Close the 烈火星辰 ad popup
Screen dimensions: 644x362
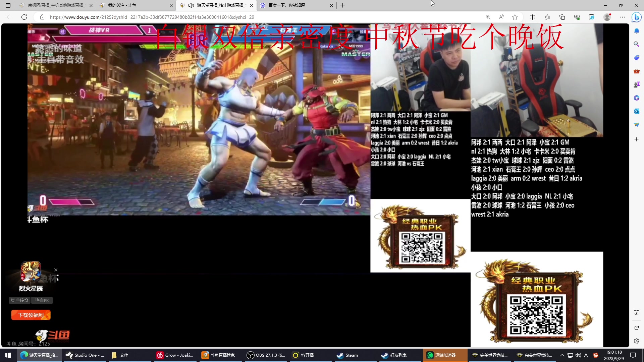click(56, 270)
